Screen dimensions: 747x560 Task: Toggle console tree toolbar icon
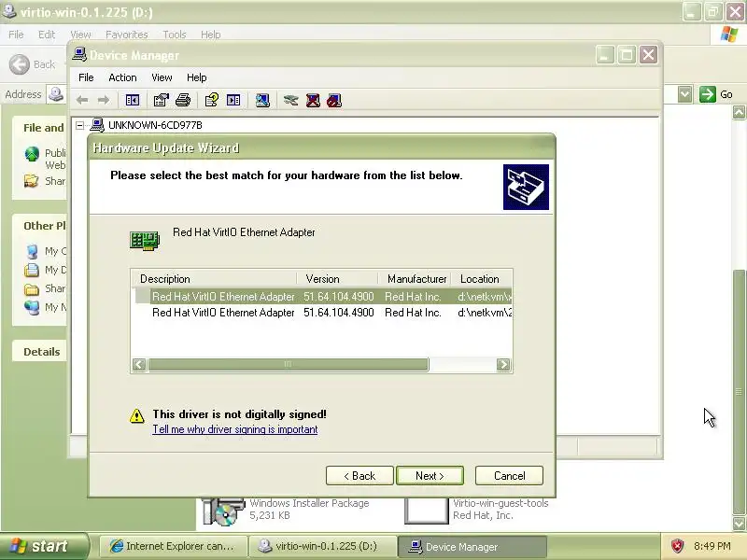coord(133,100)
